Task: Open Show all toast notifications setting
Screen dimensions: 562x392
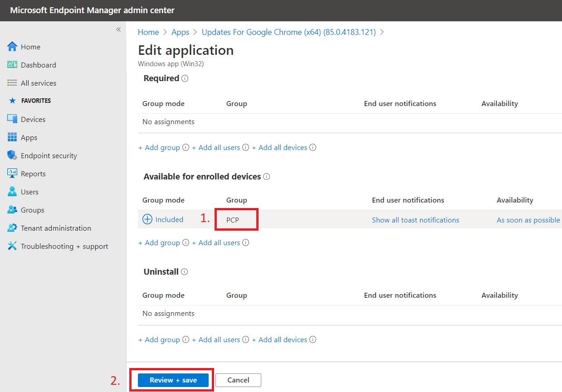Action: tap(415, 220)
